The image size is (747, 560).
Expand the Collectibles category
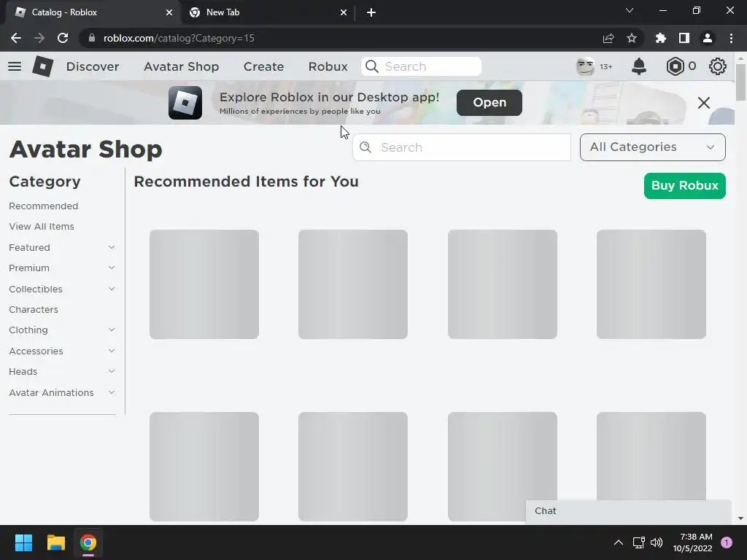[112, 289]
